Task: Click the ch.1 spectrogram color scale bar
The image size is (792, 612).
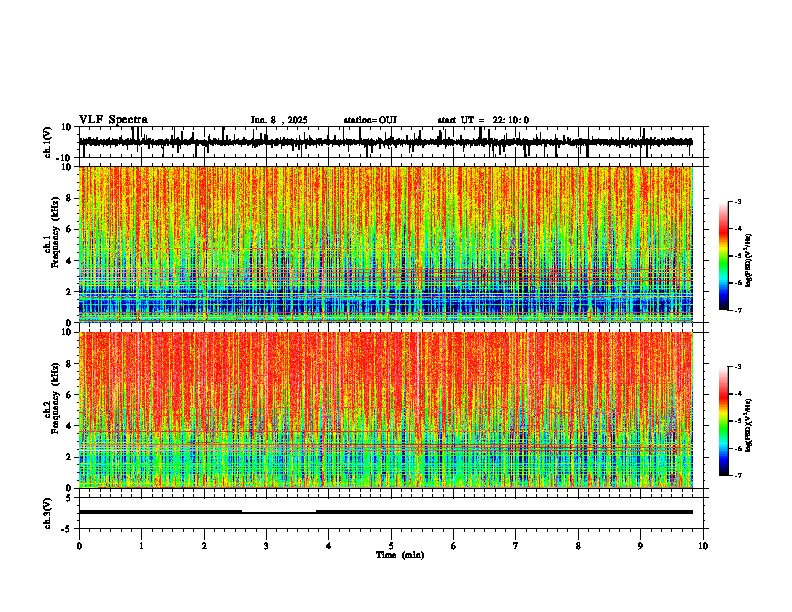Action: click(723, 255)
